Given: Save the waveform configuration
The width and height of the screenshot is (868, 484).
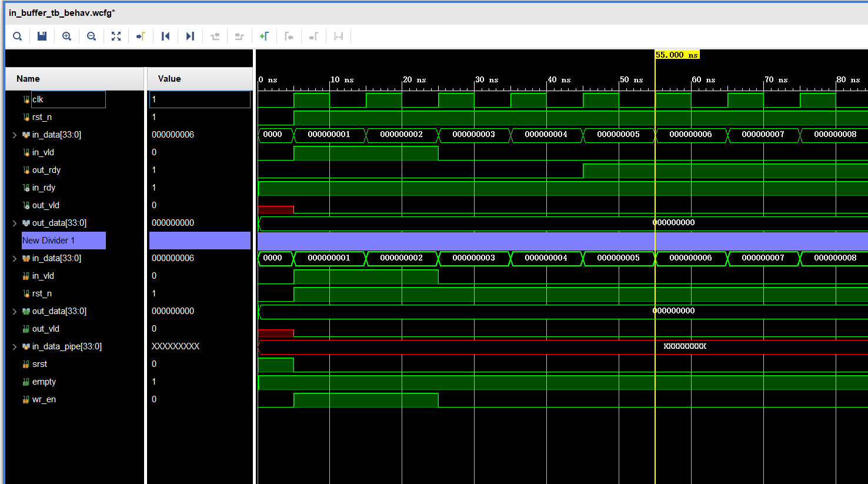Looking at the screenshot, I should pyautogui.click(x=42, y=36).
